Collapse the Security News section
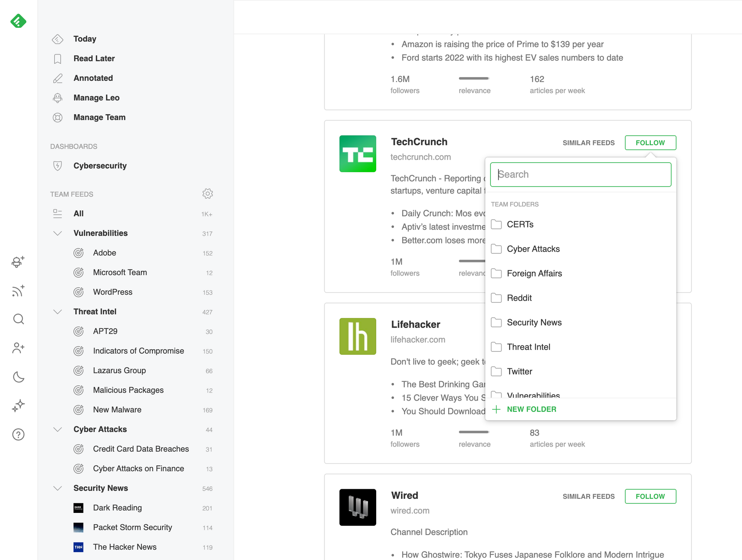This screenshot has width=742, height=560. click(x=58, y=488)
